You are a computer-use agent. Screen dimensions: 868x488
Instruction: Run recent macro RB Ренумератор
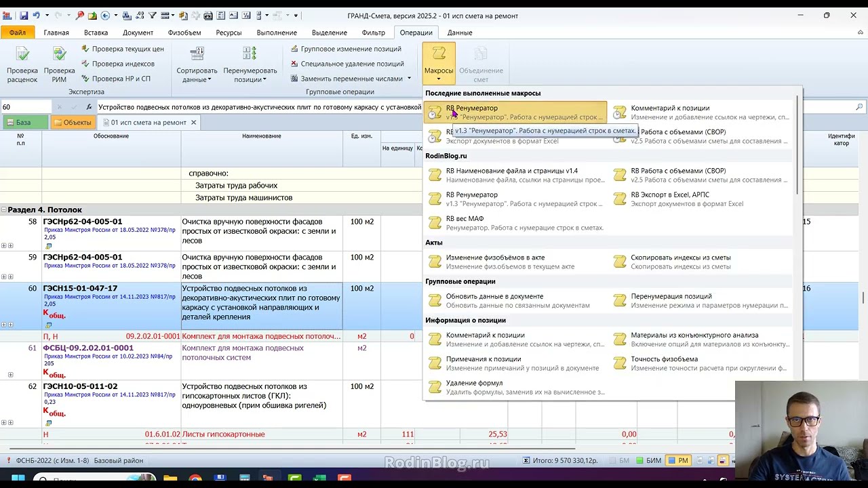click(515, 113)
